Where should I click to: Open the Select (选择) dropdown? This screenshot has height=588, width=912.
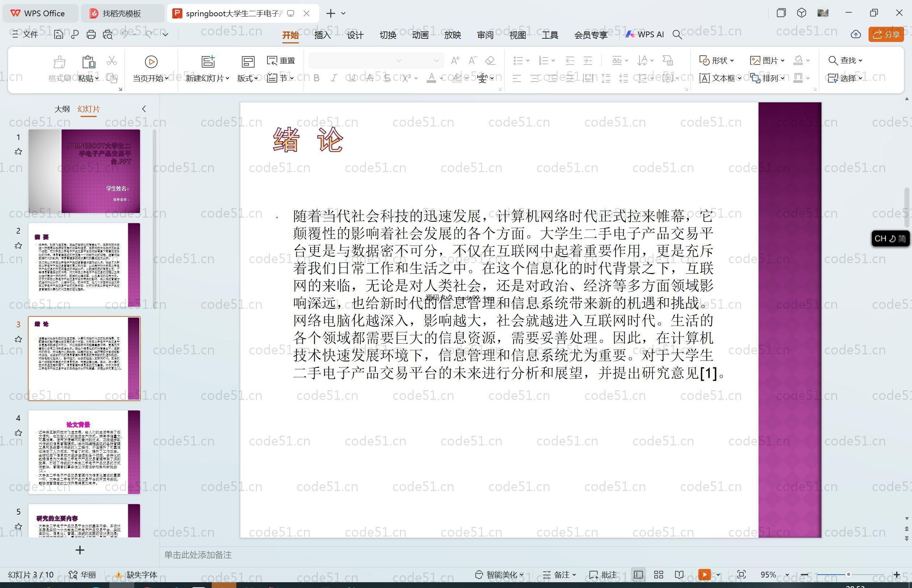[845, 78]
